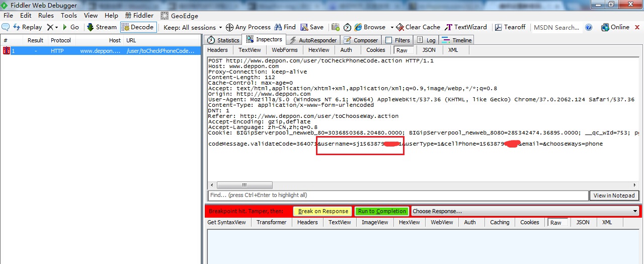The width and height of the screenshot is (644, 264).
Task: Click View in Notepad button
Action: point(614,195)
